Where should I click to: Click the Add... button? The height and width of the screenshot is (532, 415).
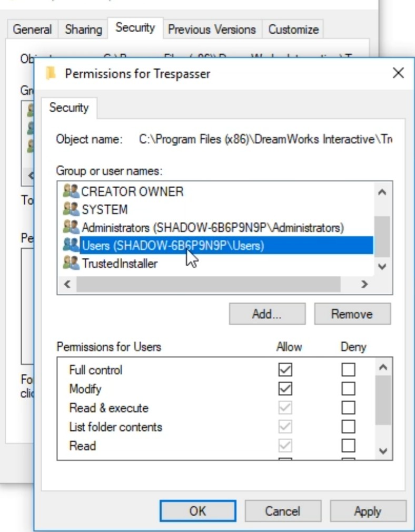point(267,314)
